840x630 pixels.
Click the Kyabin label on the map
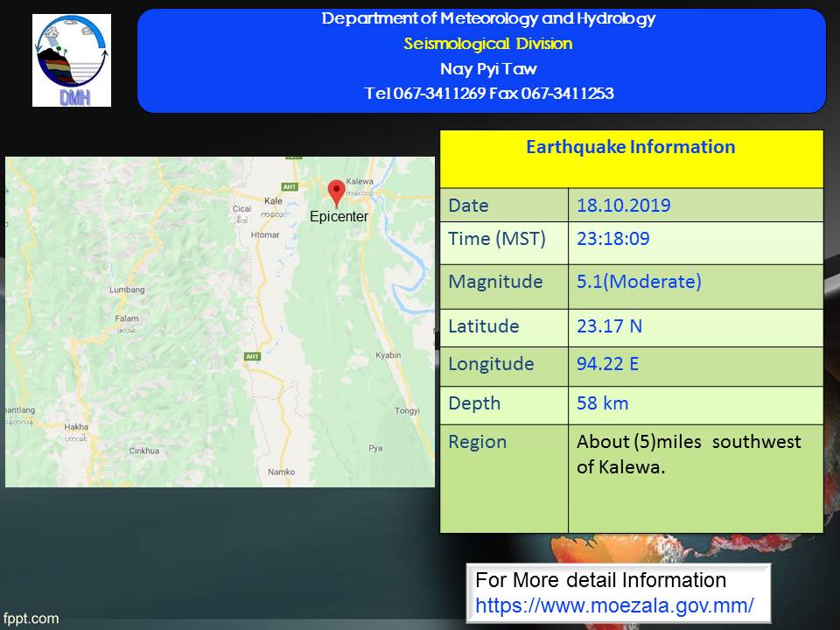click(x=388, y=355)
